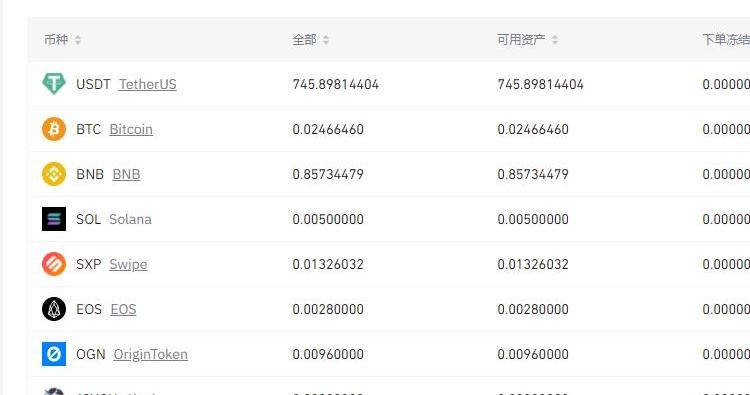Open the Swipe coin link
Image resolution: width=750 pixels, height=395 pixels.
click(x=128, y=264)
